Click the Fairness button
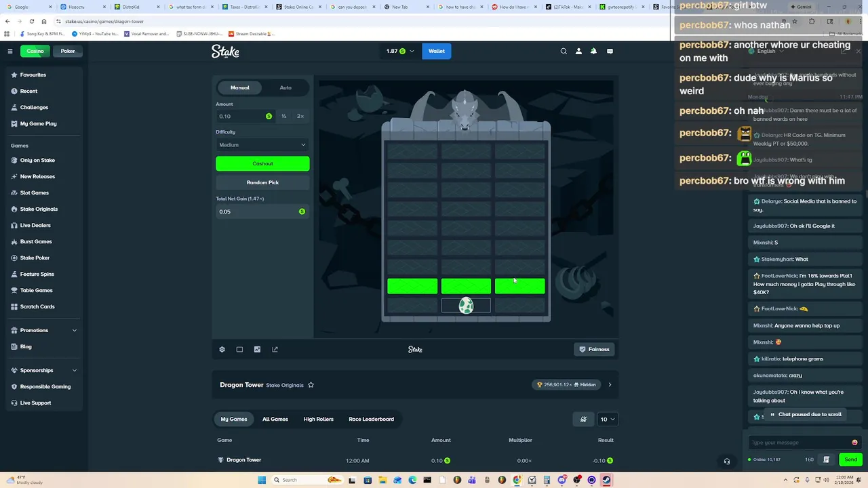The height and width of the screenshot is (488, 868). click(x=594, y=349)
